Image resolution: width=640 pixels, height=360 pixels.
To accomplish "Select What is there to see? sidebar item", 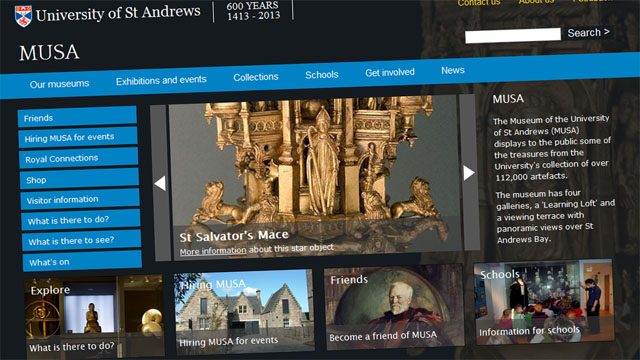I will tap(82, 241).
